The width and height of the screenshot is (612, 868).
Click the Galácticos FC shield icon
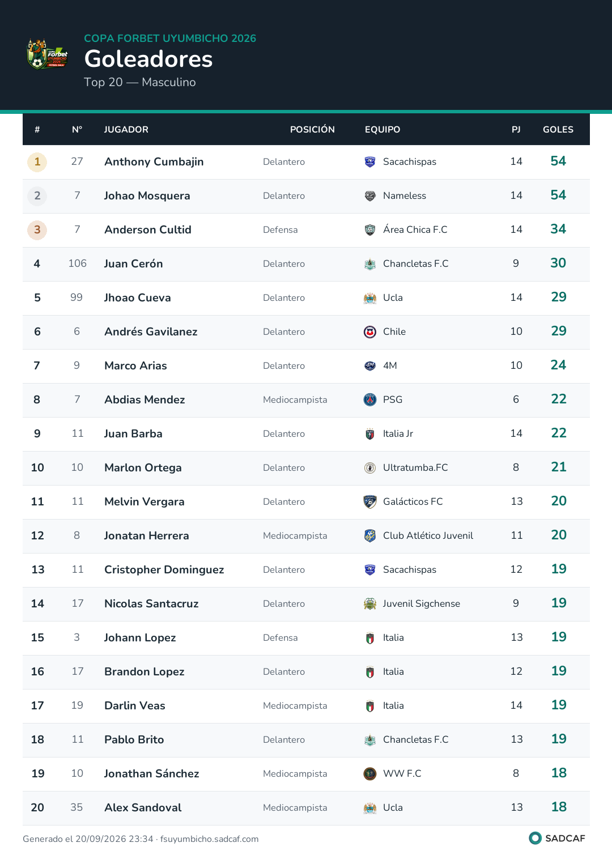pos(370,502)
